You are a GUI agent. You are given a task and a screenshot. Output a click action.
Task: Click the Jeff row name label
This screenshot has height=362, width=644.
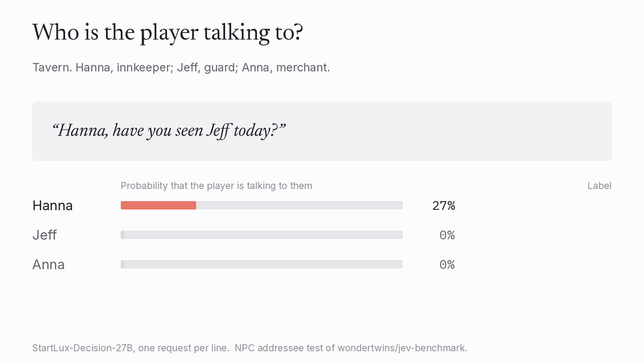click(x=44, y=235)
